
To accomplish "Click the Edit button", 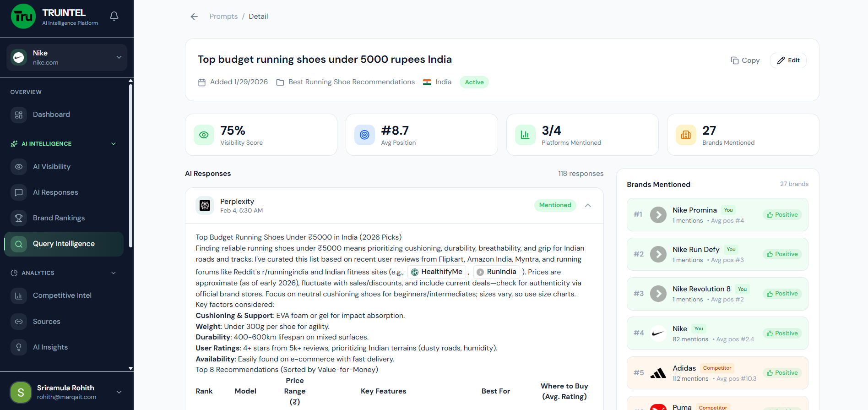I will 788,60.
